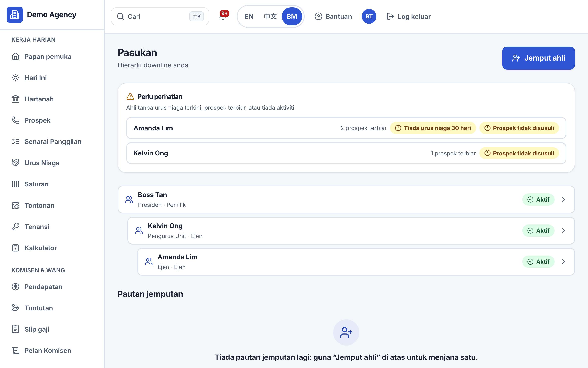Click "2 prospek terbiar" text
Viewport: 588px width, 368px height.
point(363,128)
